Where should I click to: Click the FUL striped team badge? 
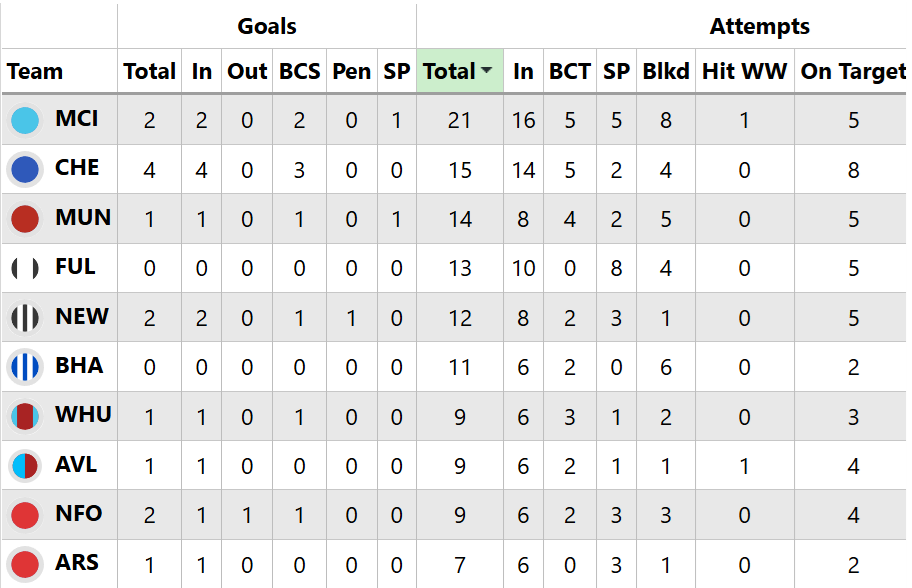(x=25, y=268)
